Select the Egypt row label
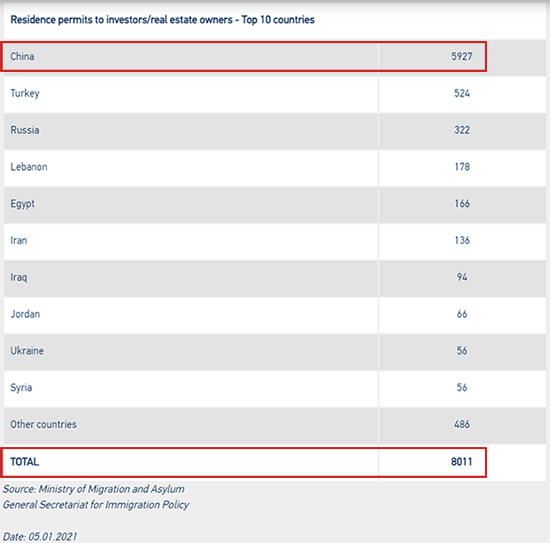Viewport: 550px width, 543px height. [x=22, y=204]
